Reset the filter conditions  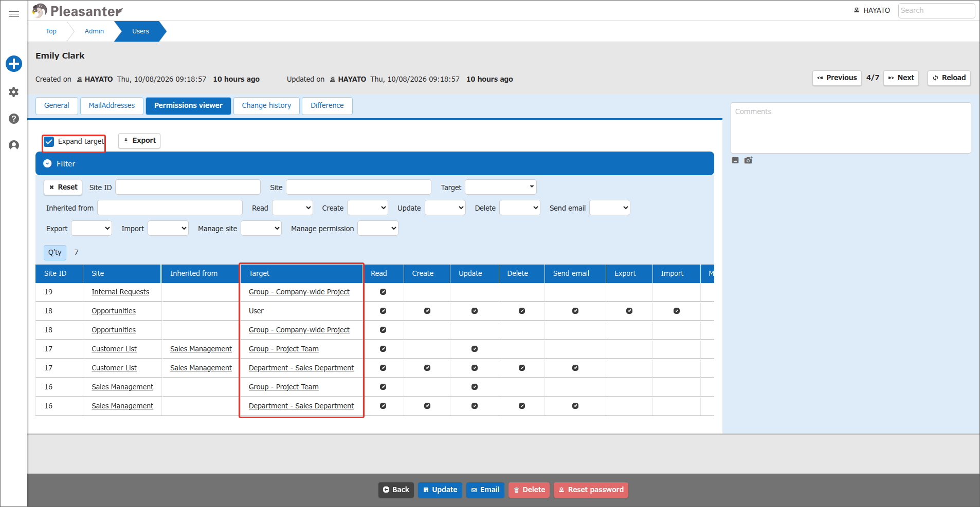[x=63, y=187]
